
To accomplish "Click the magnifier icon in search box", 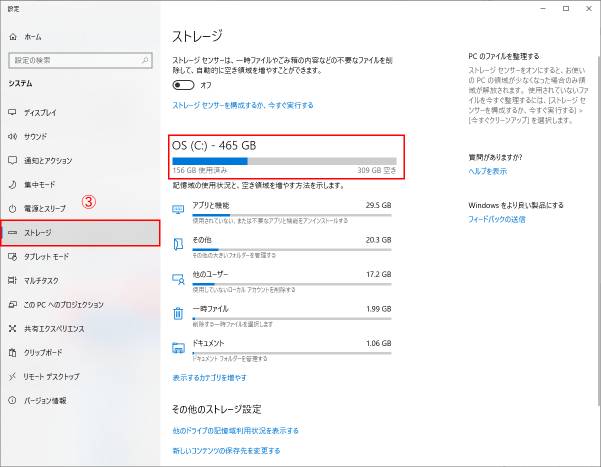I will 150,60.
